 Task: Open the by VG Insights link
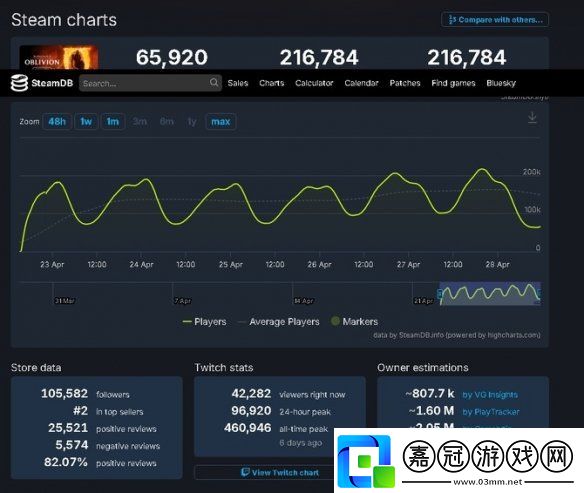pos(490,395)
